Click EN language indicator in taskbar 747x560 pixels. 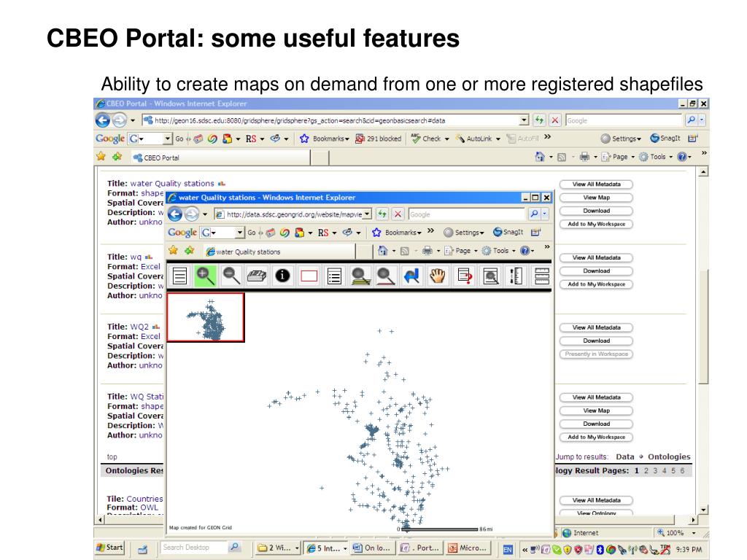click(x=508, y=550)
